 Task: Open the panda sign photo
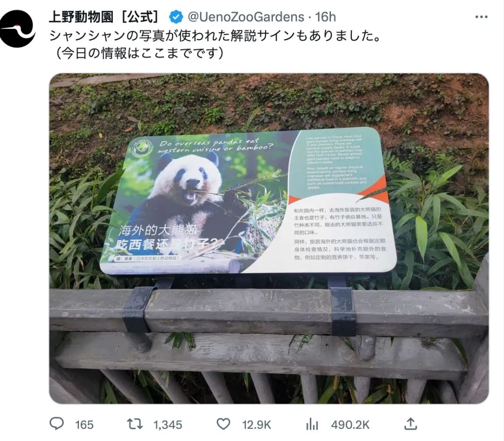(269, 238)
